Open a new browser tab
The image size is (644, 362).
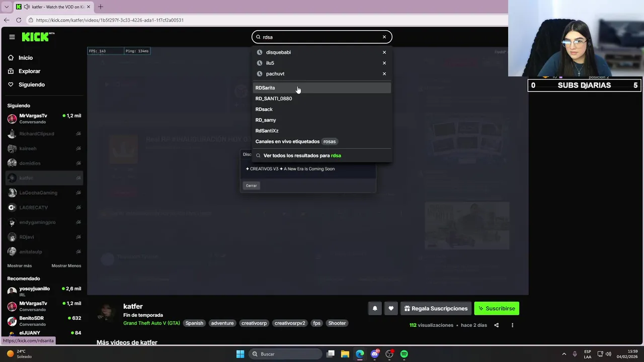[x=100, y=7]
